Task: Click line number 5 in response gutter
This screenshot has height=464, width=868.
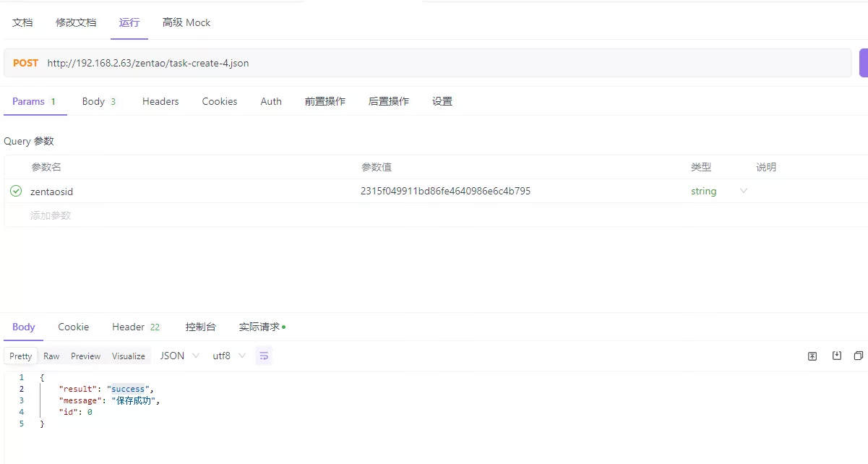Action: point(22,424)
